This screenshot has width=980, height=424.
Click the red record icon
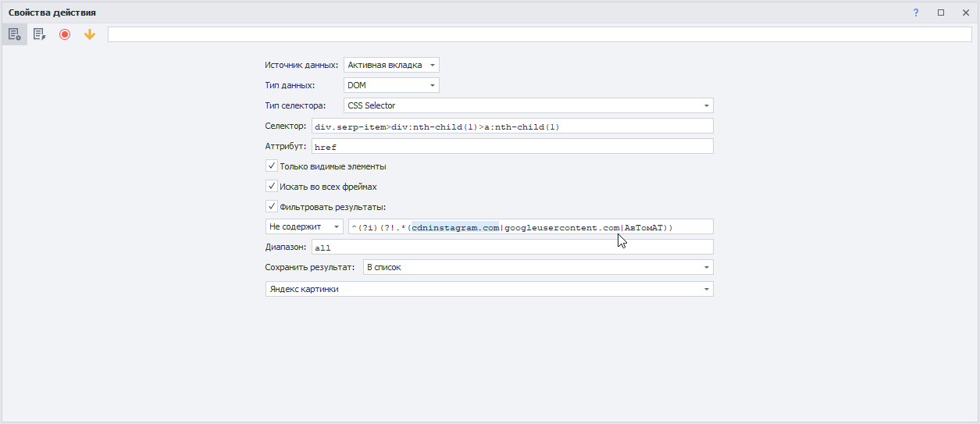pos(65,34)
